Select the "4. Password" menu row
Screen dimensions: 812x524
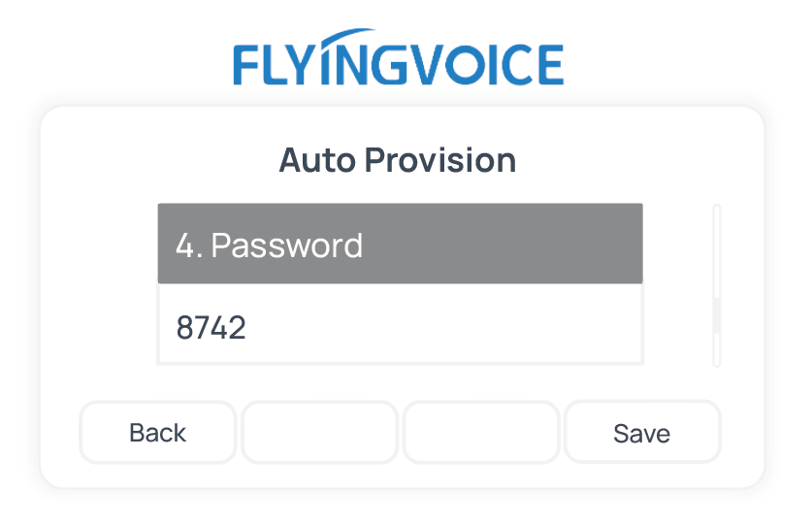pyautogui.click(x=400, y=244)
